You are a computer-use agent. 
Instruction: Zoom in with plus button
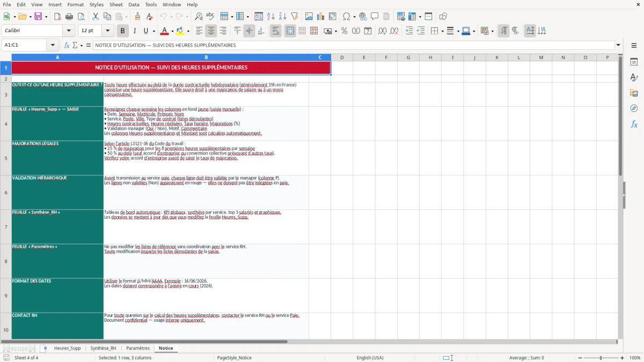tap(622, 358)
